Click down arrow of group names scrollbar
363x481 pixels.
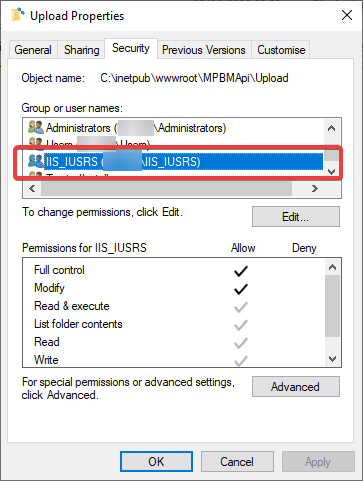pos(332,172)
